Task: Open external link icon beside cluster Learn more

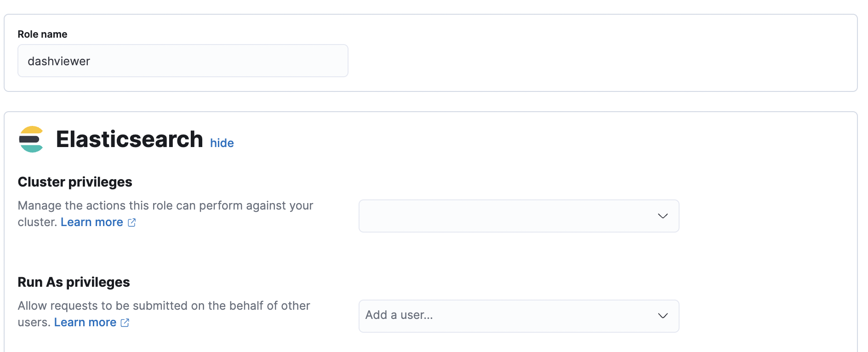Action: tap(132, 222)
